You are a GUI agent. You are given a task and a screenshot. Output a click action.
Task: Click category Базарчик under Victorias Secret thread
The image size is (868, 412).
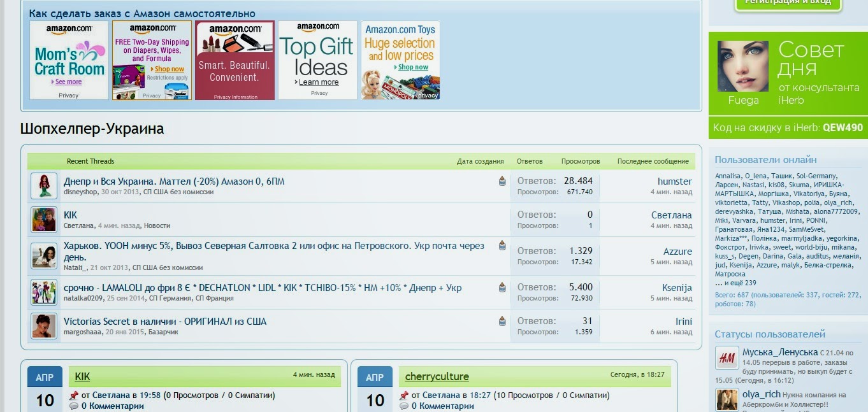coord(163,332)
